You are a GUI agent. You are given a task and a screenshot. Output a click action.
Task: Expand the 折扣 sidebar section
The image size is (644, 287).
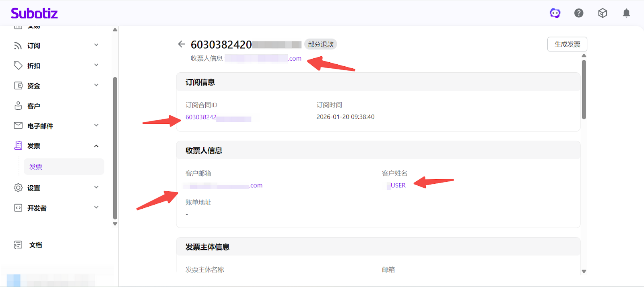point(96,65)
